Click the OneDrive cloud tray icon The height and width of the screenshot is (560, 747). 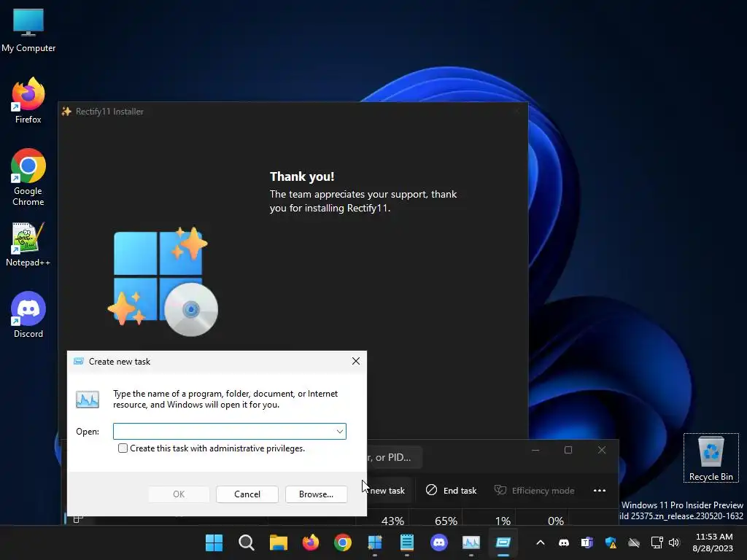coord(634,542)
